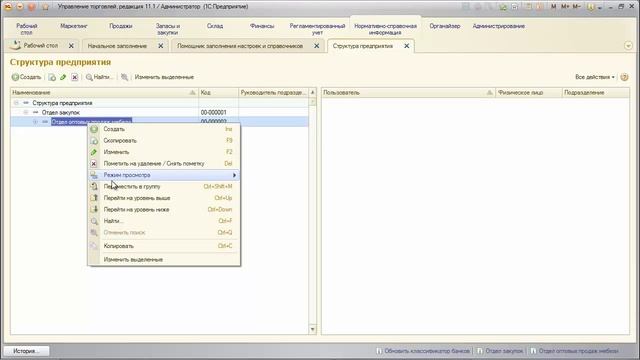Click the orange forward navigation round button
Image resolution: width=640 pixels, height=360 pixels.
32,7
